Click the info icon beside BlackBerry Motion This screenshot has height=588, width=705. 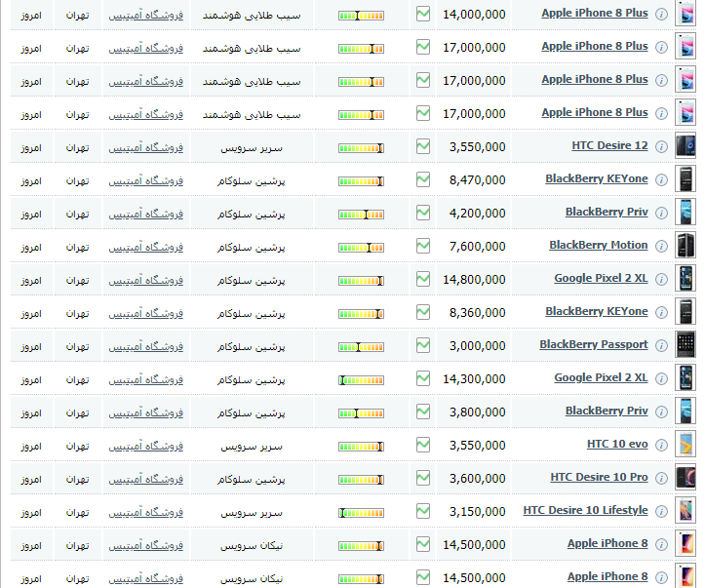[662, 246]
